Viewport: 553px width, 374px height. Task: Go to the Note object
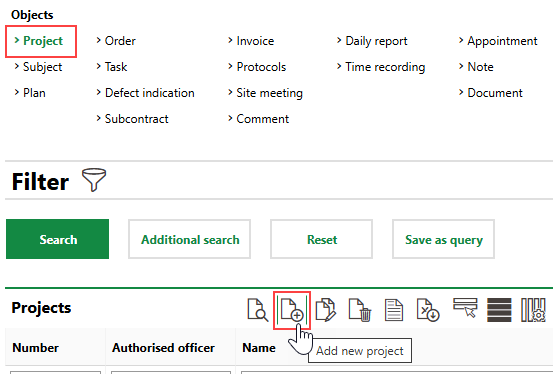480,67
